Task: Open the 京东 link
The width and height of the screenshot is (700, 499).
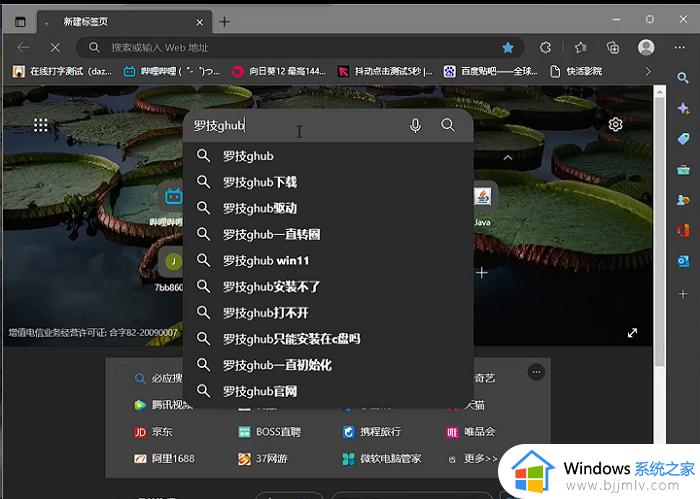Action: click(x=153, y=432)
